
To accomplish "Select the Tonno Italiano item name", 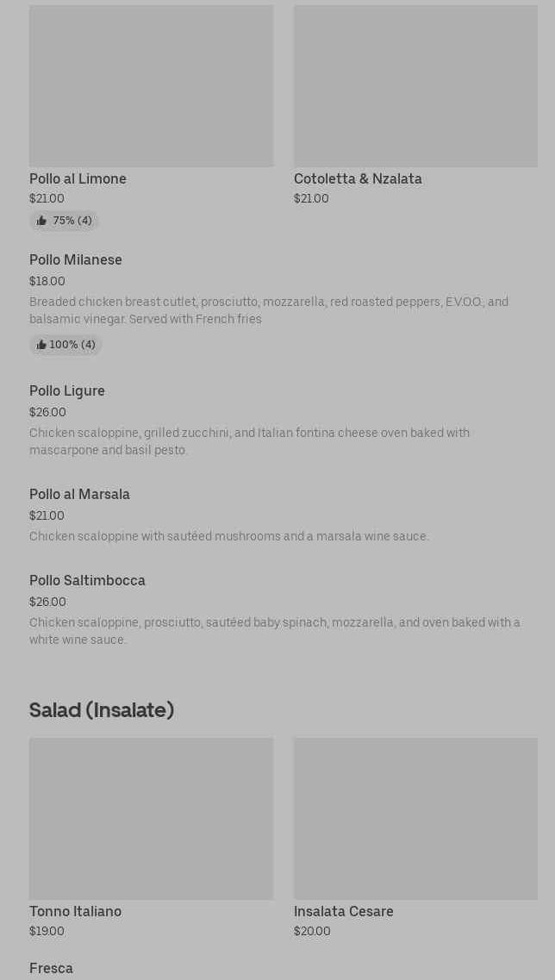I will (x=75, y=912).
